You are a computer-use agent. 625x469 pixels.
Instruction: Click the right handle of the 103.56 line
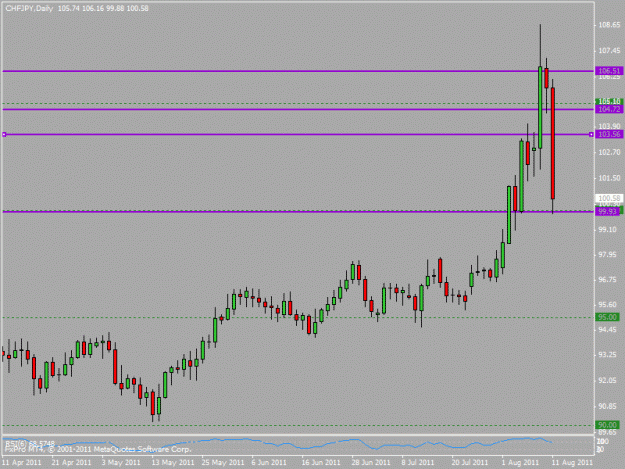[x=591, y=135]
